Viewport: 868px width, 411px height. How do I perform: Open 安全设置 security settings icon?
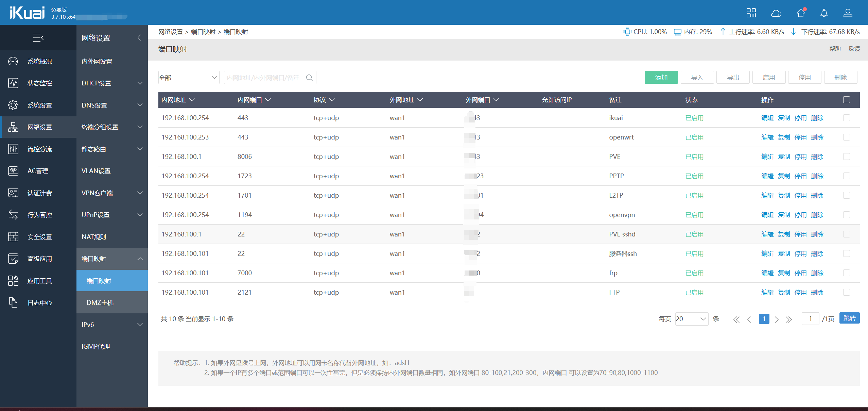pos(13,237)
